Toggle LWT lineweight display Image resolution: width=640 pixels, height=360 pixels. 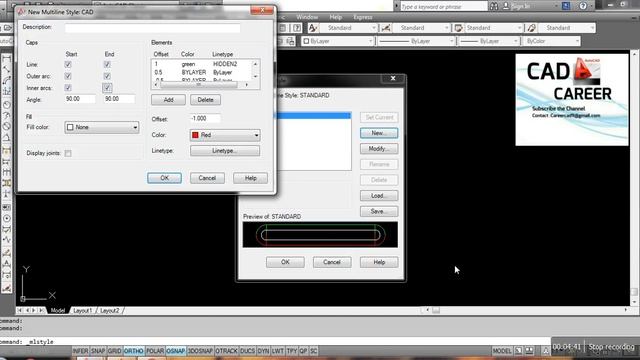tap(278, 351)
